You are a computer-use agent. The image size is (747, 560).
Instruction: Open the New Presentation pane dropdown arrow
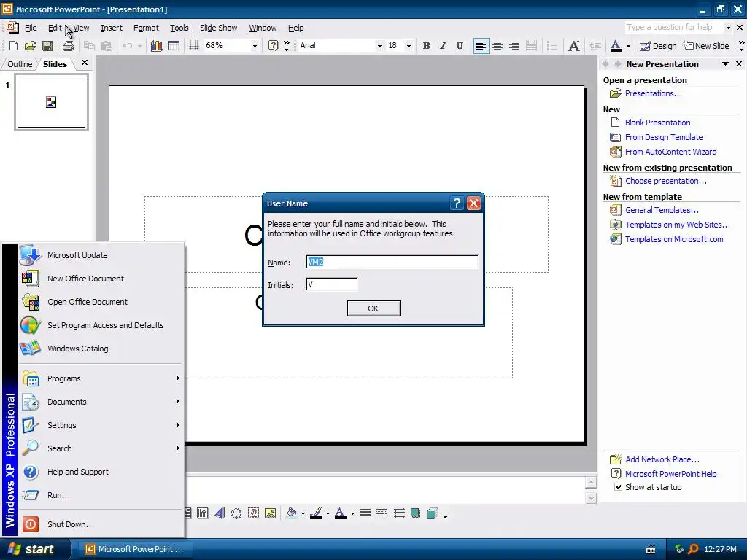point(725,64)
